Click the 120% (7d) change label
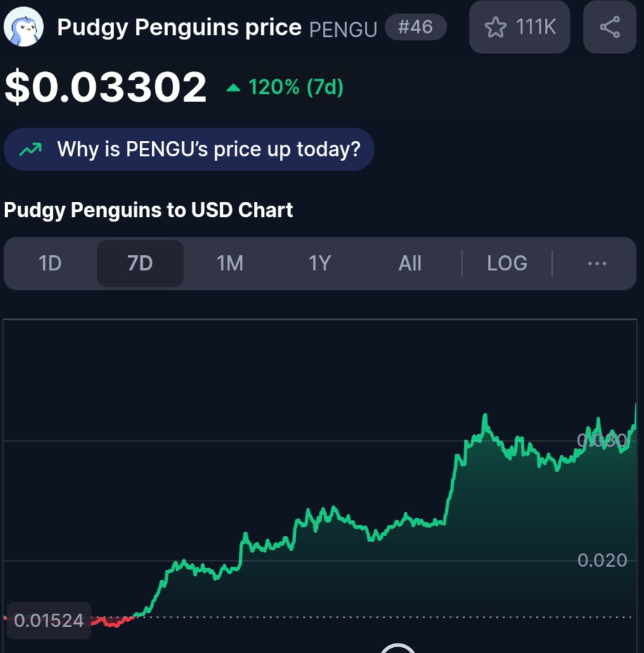 pyautogui.click(x=296, y=87)
